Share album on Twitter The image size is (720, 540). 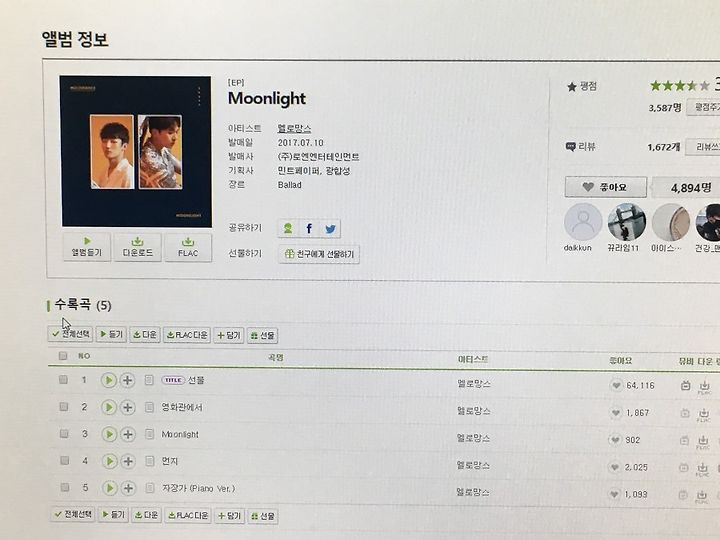[330, 229]
